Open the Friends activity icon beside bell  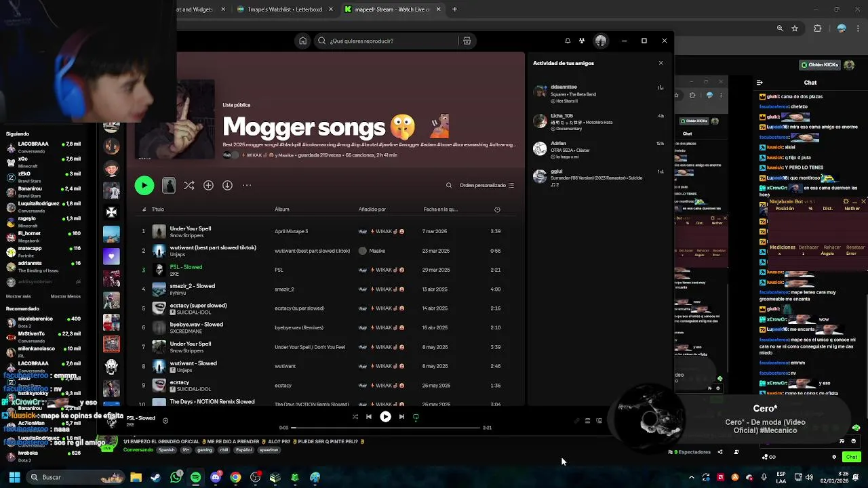(x=582, y=41)
